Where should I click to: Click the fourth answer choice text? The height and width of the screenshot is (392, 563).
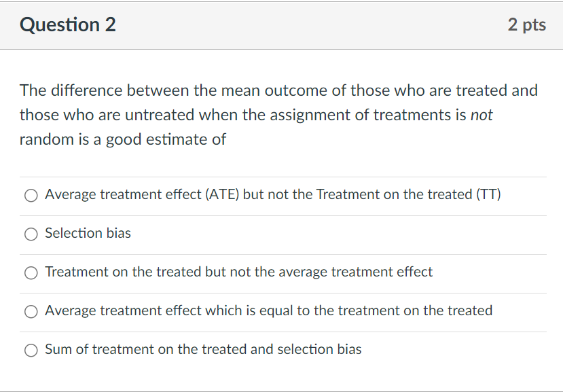click(268, 310)
